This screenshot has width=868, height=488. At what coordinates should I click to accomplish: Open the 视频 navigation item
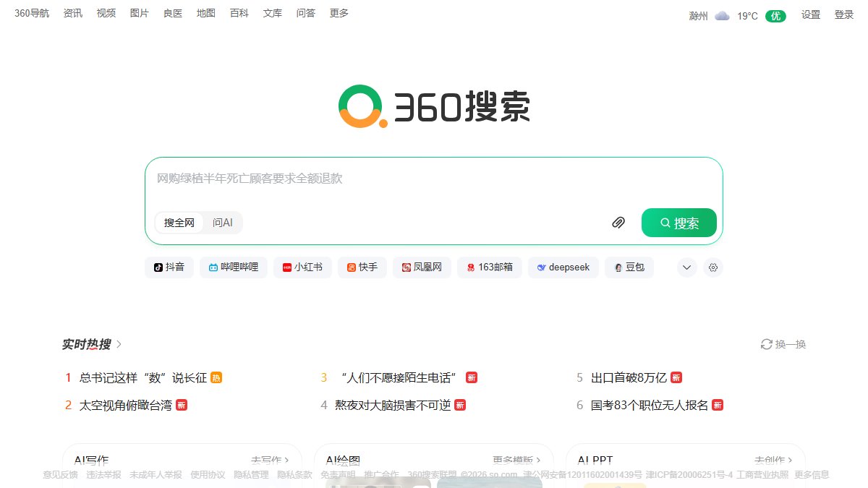[106, 13]
